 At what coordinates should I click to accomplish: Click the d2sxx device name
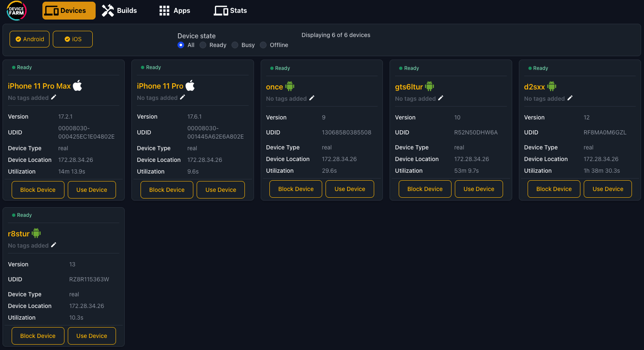pyautogui.click(x=534, y=87)
